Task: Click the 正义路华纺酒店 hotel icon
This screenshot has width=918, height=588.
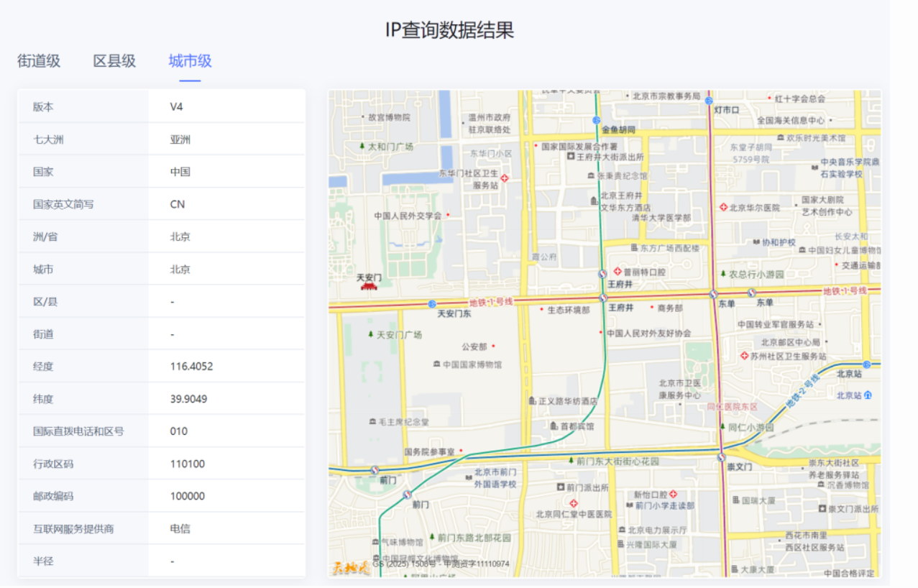Action: [x=532, y=400]
